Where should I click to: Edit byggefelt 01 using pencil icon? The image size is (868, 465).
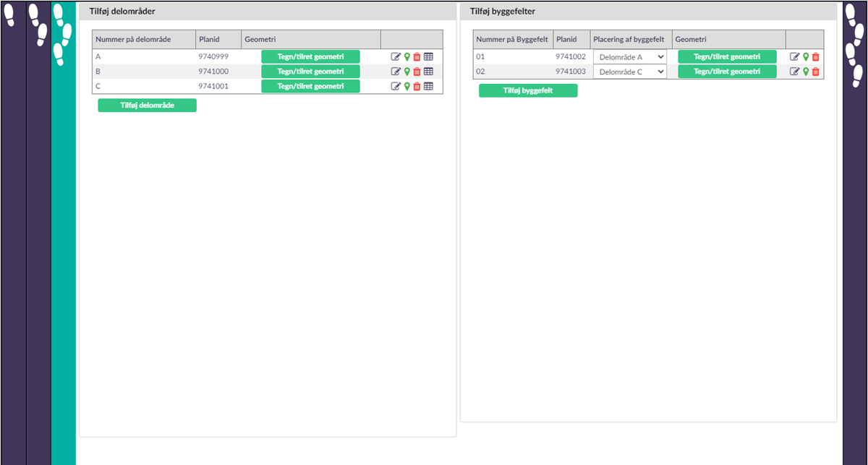pos(794,57)
